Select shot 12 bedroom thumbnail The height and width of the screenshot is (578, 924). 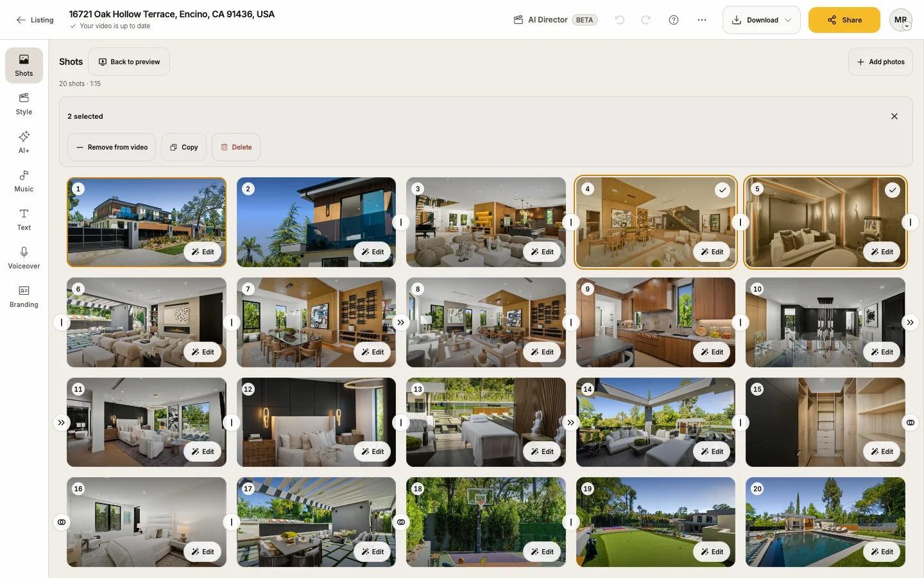316,422
